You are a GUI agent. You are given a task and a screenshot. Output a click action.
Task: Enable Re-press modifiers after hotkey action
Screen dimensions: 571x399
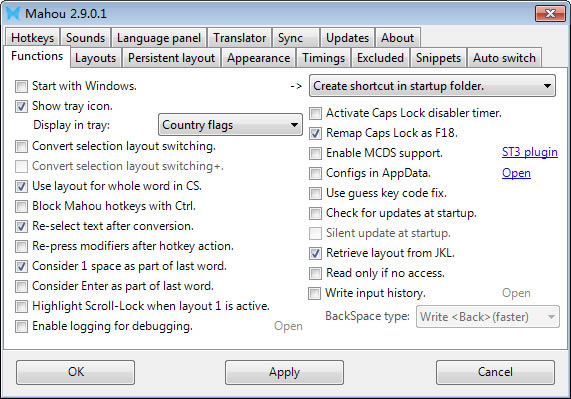pyautogui.click(x=21, y=246)
